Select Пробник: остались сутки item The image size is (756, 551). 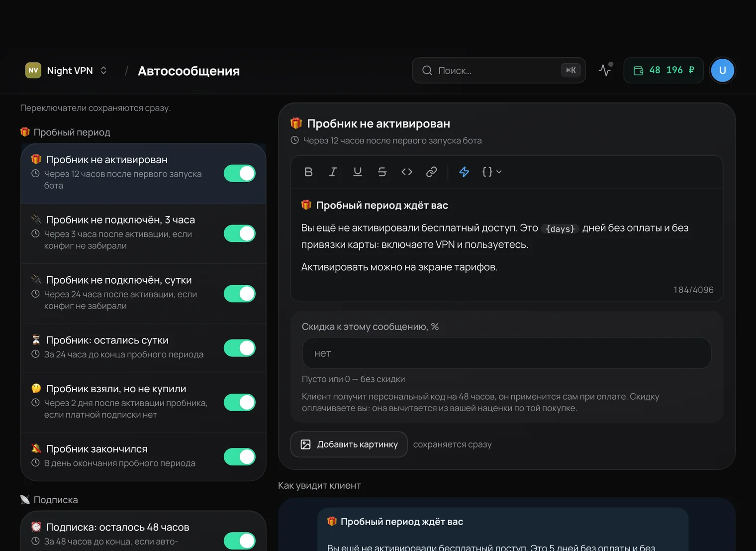pos(143,348)
